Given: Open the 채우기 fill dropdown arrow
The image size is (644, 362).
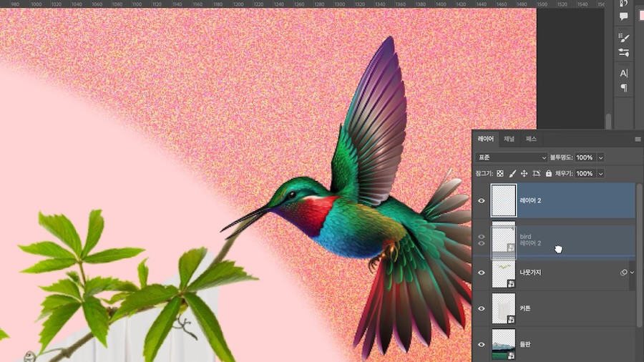Looking at the screenshot, I should point(600,174).
